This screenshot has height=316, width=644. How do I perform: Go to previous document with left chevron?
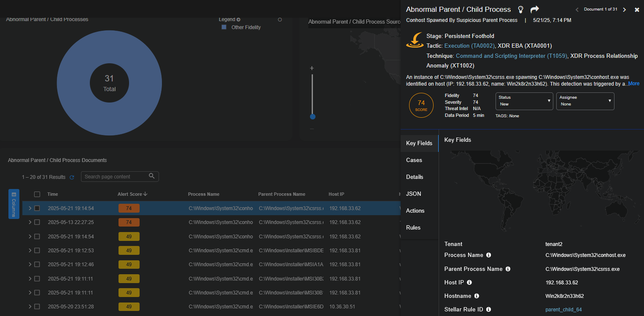pos(577,10)
